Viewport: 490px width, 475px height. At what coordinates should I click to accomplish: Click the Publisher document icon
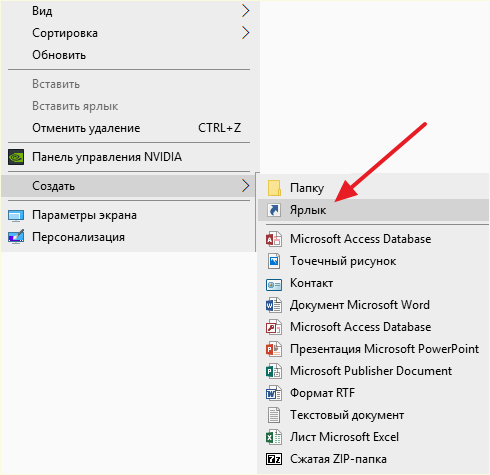click(x=274, y=371)
